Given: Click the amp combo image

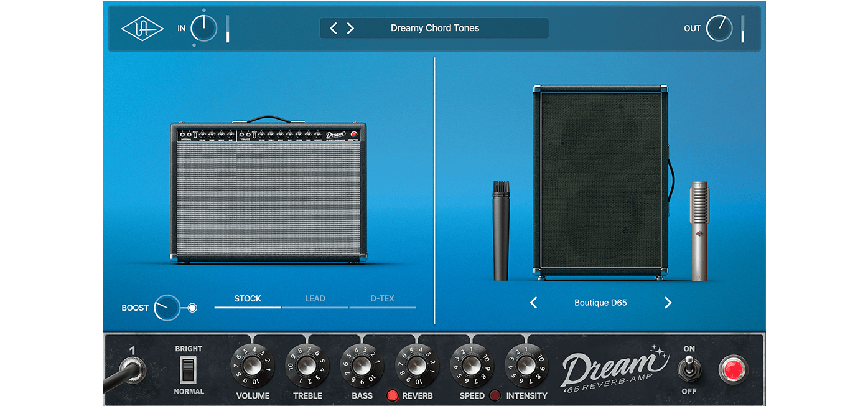Looking at the screenshot, I should tap(268, 193).
